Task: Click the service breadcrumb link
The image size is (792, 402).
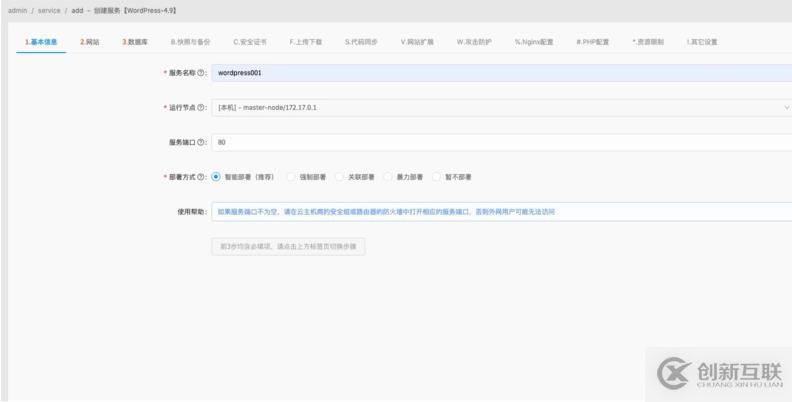Action: [50, 9]
